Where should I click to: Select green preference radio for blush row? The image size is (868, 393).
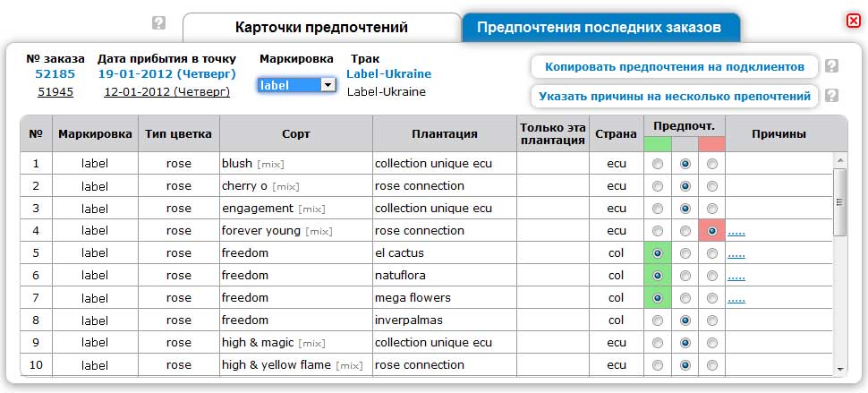(x=658, y=164)
